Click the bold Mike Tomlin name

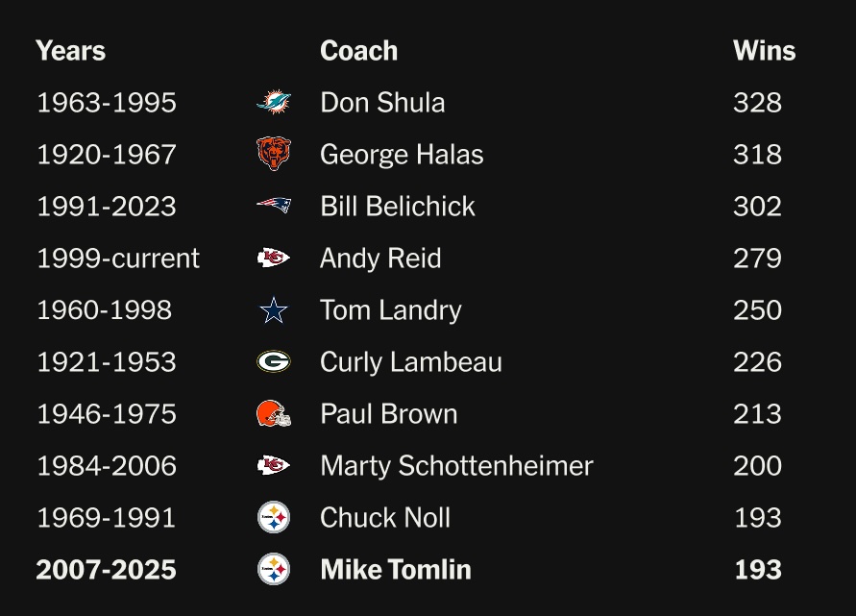(396, 570)
